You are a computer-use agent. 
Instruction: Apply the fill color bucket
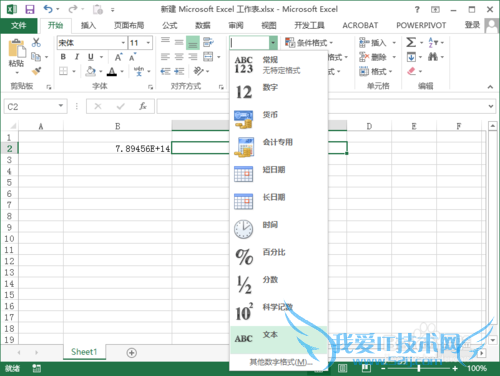(x=91, y=71)
